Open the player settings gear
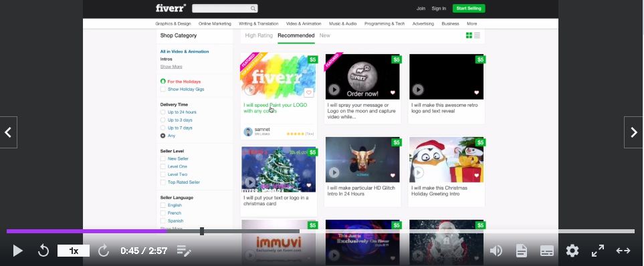Image resolution: width=644 pixels, height=266 pixels. 572,251
